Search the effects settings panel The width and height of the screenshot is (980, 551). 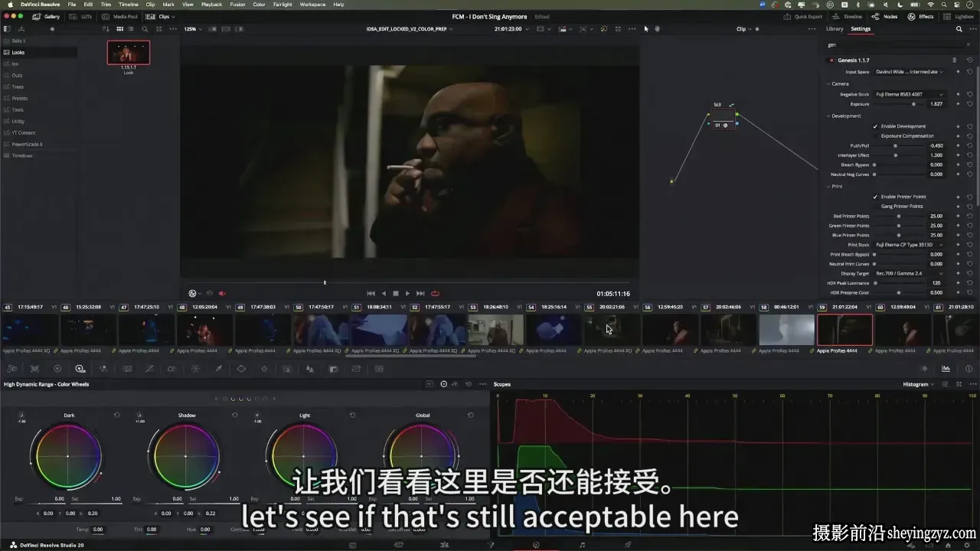[959, 29]
